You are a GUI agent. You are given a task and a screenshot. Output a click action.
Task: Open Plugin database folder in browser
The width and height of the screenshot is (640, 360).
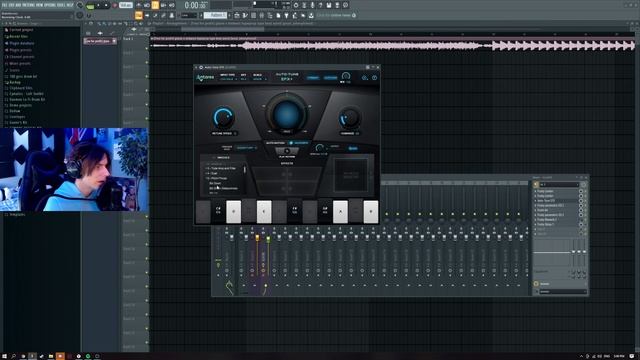[21, 43]
